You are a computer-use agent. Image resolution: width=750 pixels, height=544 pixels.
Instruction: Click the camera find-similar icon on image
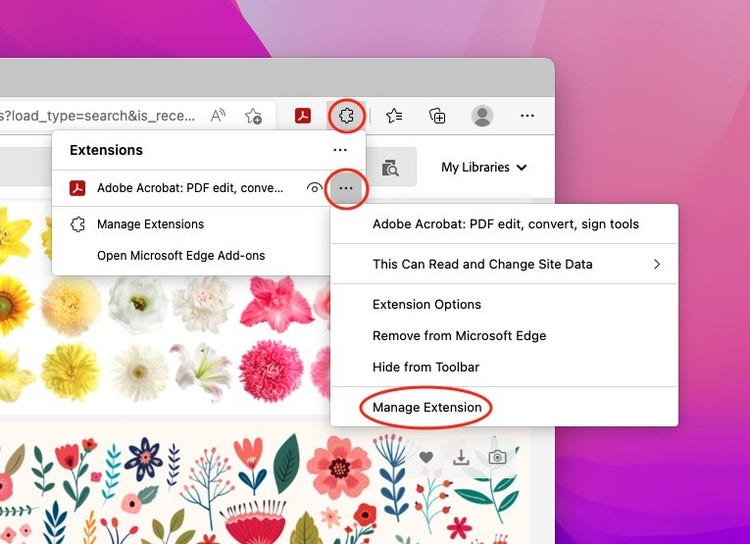[497, 457]
